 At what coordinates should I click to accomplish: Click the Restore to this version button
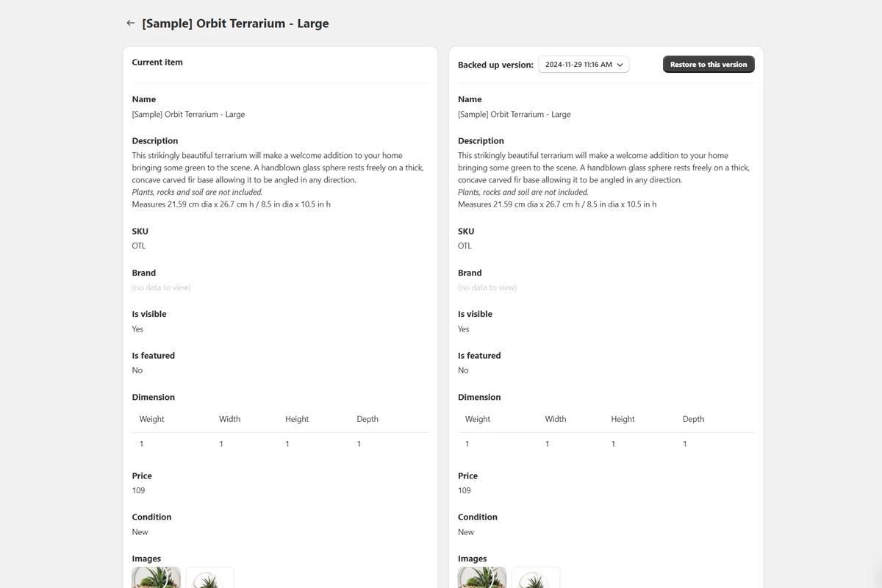(708, 64)
